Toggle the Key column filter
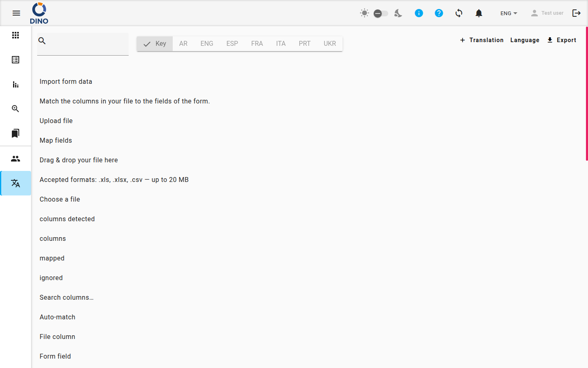588x368 pixels. coord(155,44)
